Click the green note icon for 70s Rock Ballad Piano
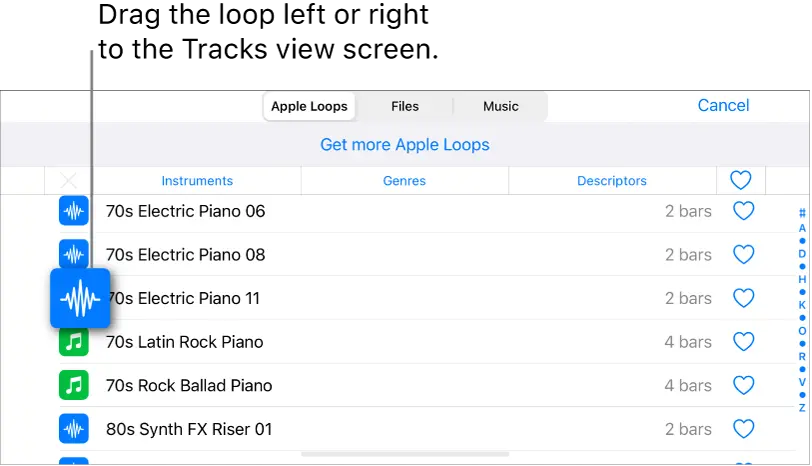 click(74, 385)
